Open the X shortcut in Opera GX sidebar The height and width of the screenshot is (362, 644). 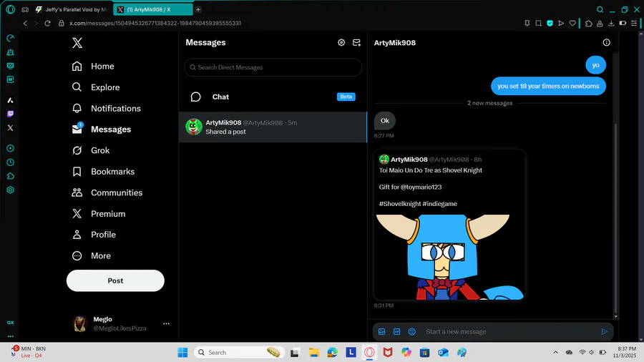click(10, 127)
